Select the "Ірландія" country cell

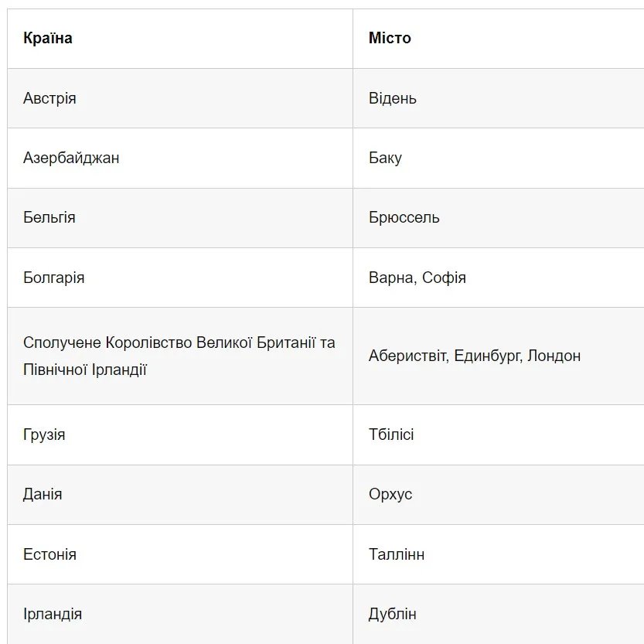[x=53, y=614]
